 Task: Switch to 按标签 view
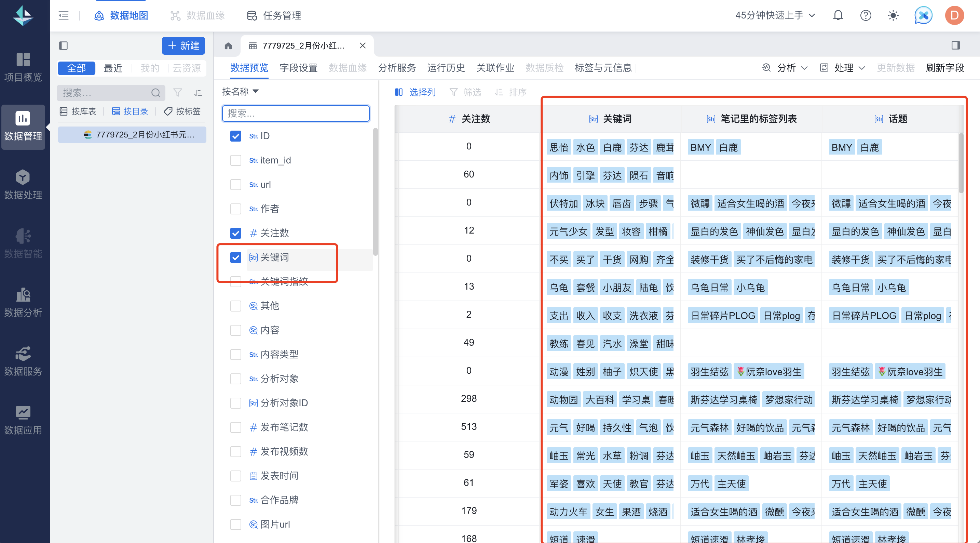[x=182, y=111]
